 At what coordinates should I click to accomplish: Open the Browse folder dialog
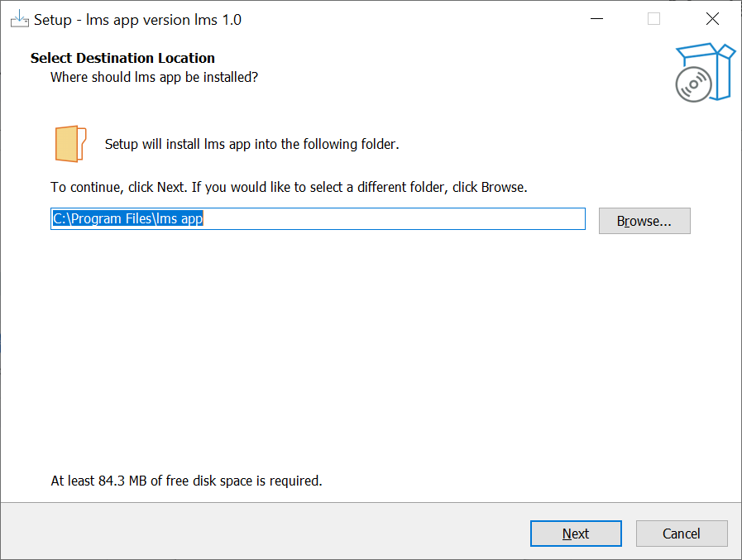(644, 221)
